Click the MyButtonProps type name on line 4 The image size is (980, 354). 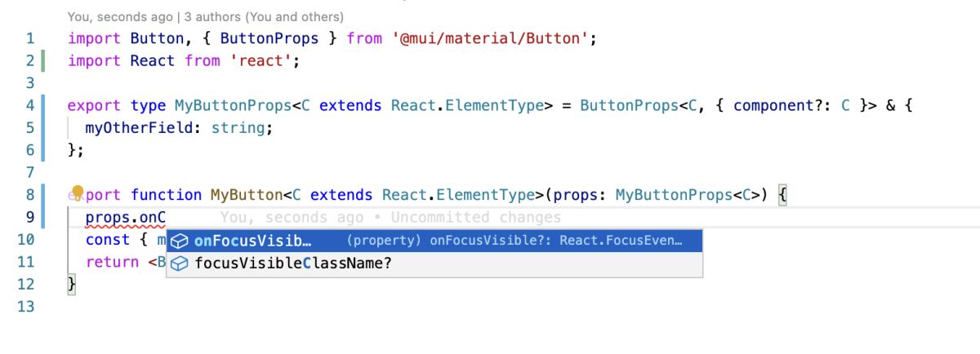[233, 105]
